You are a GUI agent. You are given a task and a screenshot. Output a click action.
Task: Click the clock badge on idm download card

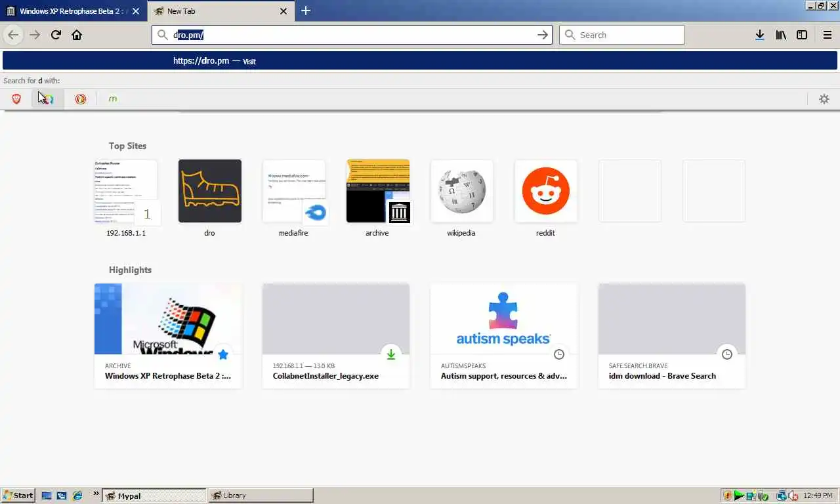tap(727, 354)
